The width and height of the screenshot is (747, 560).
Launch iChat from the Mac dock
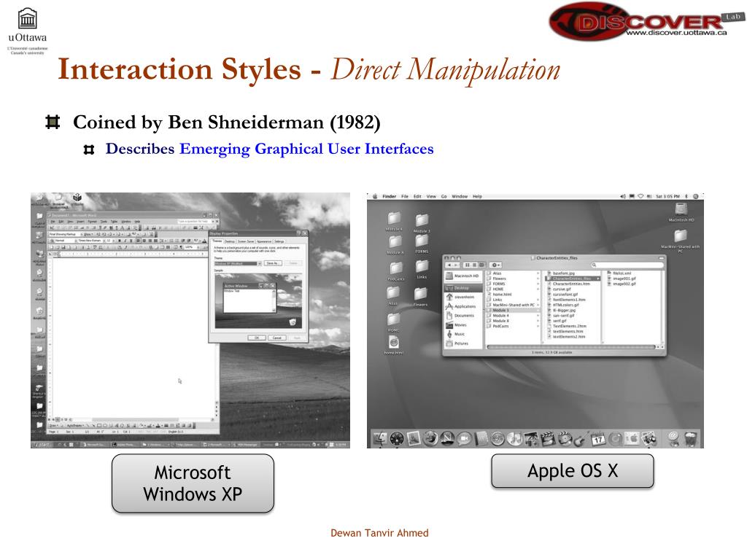click(464, 438)
